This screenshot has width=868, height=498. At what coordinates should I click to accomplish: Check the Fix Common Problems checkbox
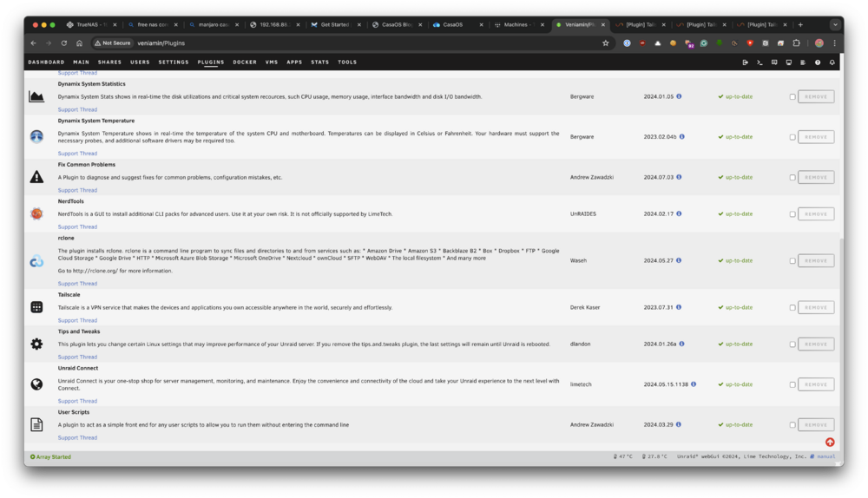tap(792, 178)
